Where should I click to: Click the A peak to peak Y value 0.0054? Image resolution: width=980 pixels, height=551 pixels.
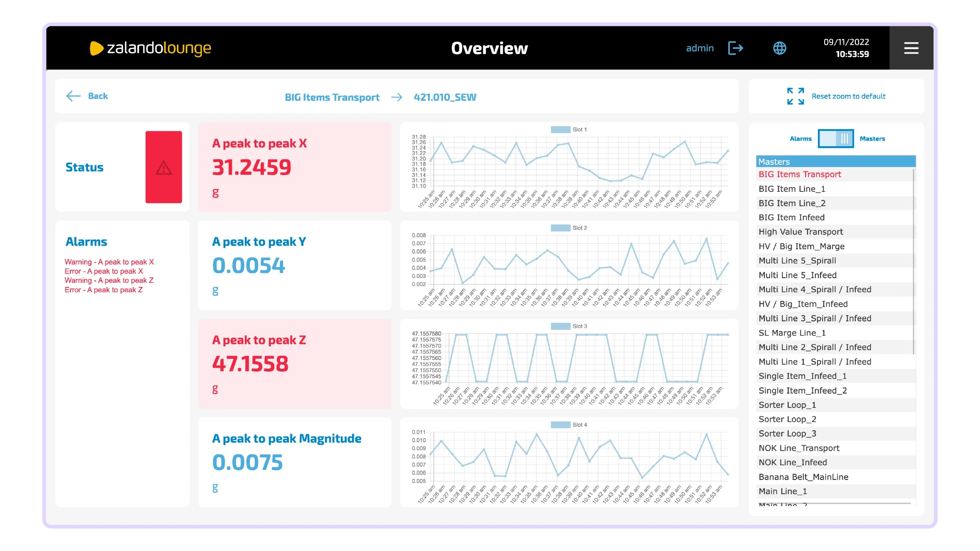coord(249,265)
